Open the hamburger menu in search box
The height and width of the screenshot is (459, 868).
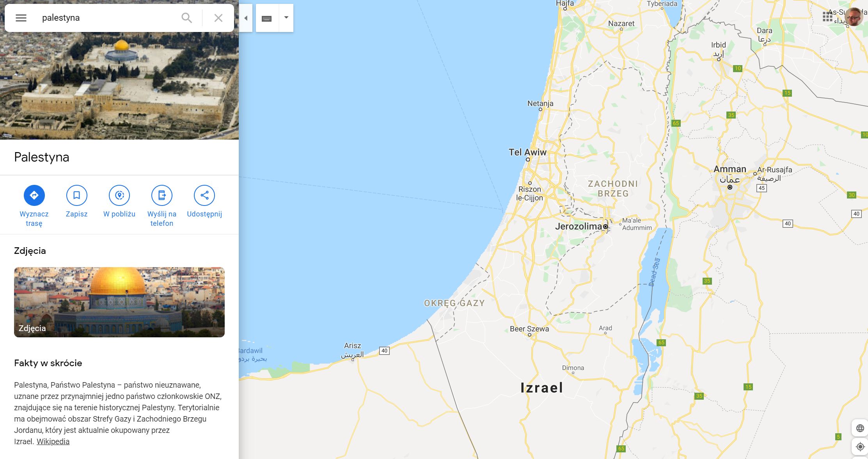pos(21,18)
